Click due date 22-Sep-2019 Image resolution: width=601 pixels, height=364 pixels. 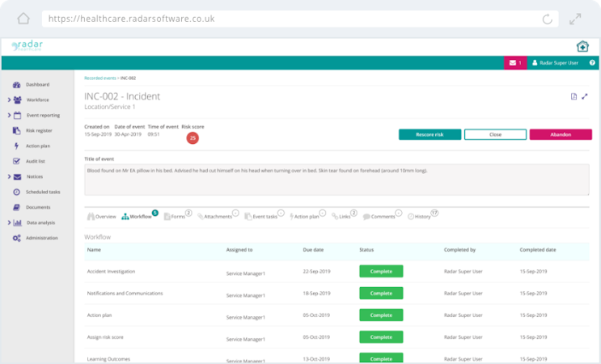tap(316, 271)
